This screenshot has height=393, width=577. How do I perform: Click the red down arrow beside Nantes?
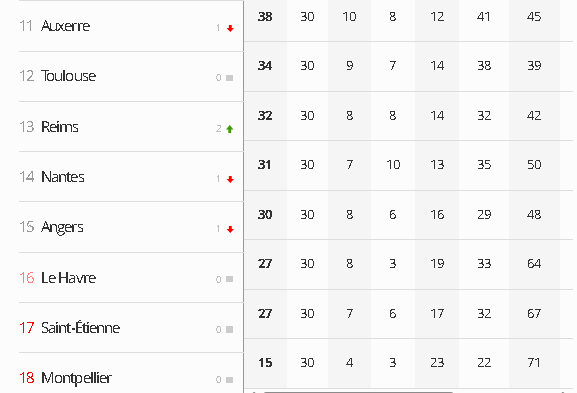[230, 180]
